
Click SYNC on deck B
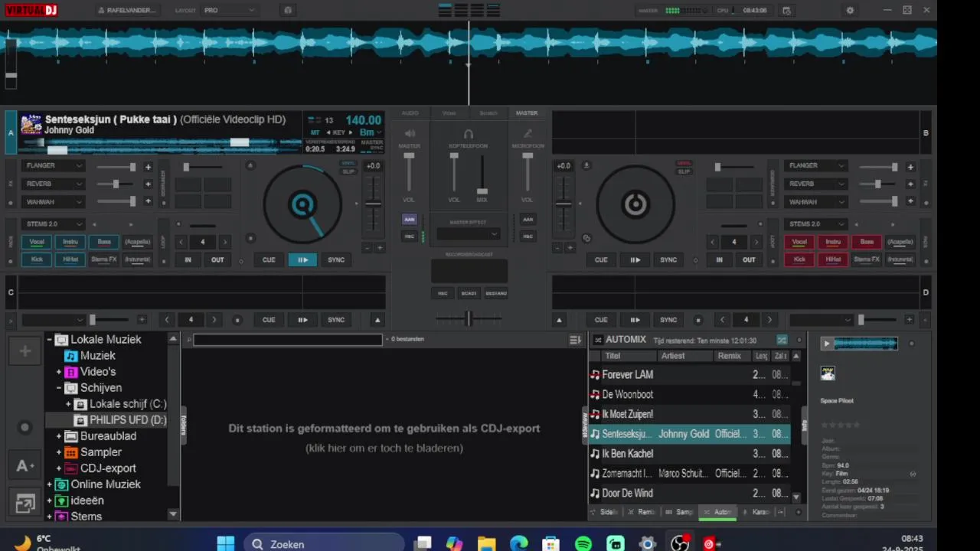click(x=668, y=259)
